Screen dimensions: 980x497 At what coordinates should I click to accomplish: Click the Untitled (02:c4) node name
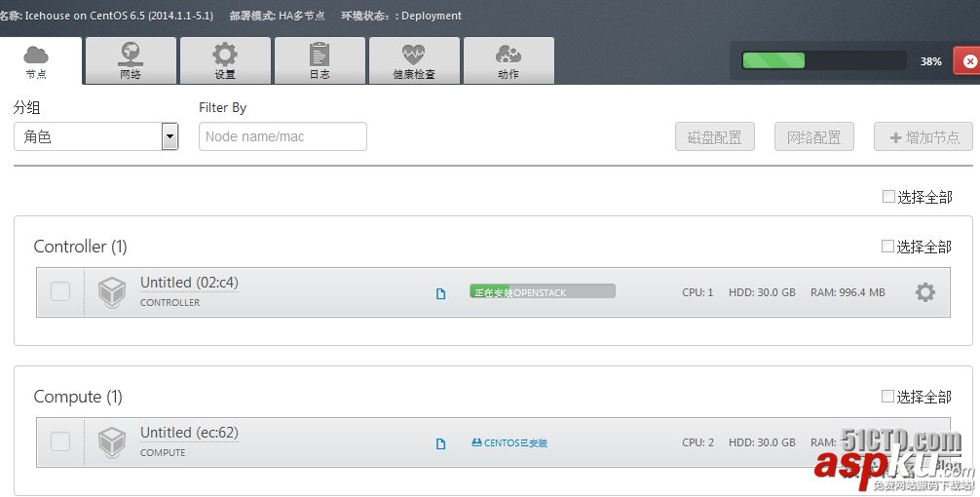(189, 283)
